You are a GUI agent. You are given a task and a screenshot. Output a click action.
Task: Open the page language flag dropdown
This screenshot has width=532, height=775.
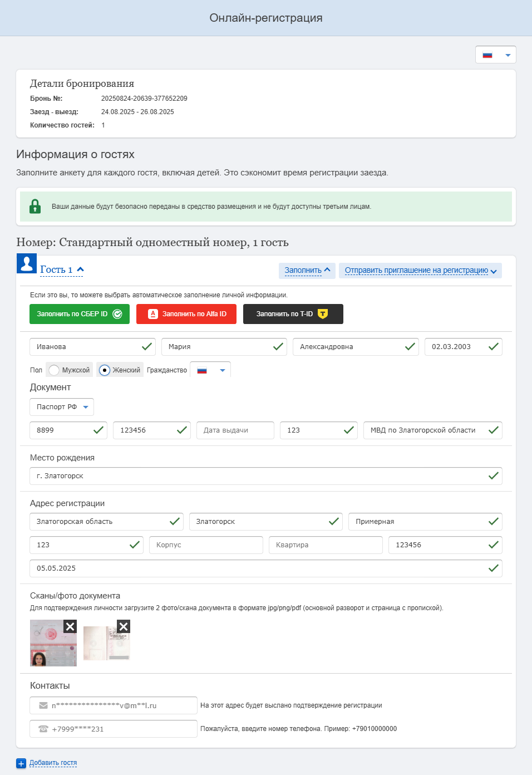click(496, 55)
